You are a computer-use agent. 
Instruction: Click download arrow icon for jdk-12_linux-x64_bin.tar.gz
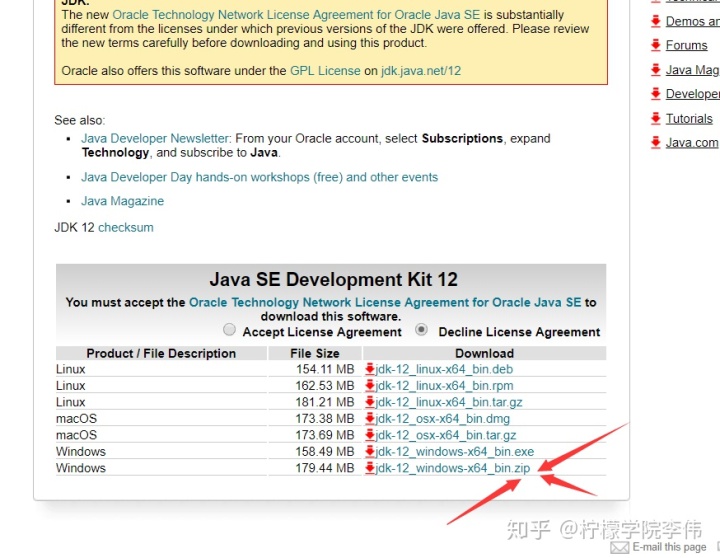click(x=370, y=402)
